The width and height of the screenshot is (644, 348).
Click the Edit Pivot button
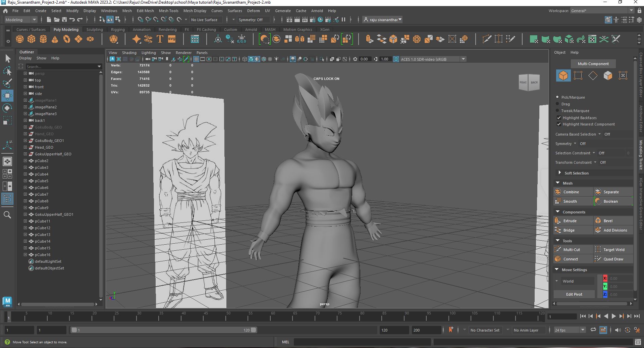coord(574,294)
